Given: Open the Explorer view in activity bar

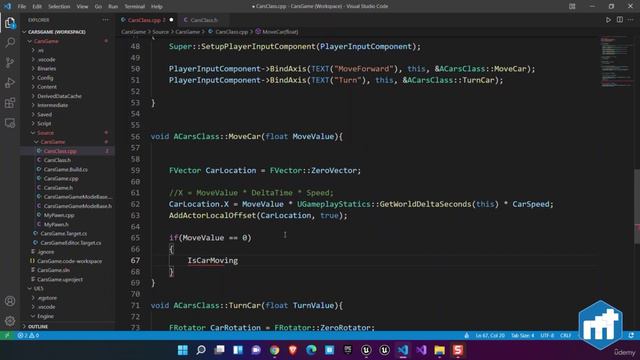Looking at the screenshot, I should (x=10, y=22).
